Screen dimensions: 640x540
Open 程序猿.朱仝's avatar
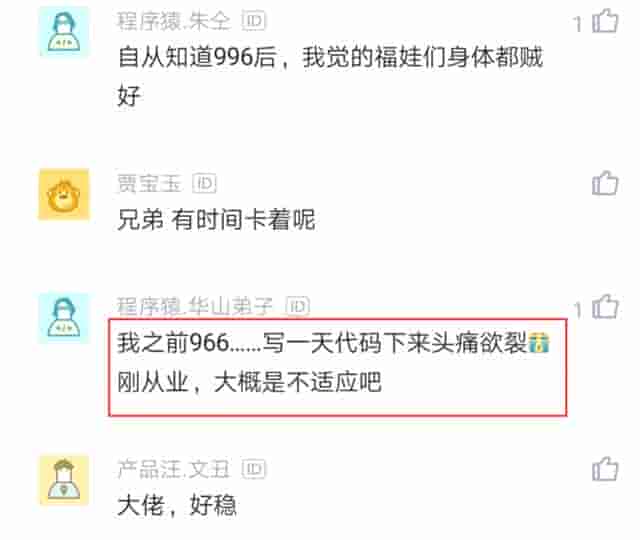[x=64, y=32]
